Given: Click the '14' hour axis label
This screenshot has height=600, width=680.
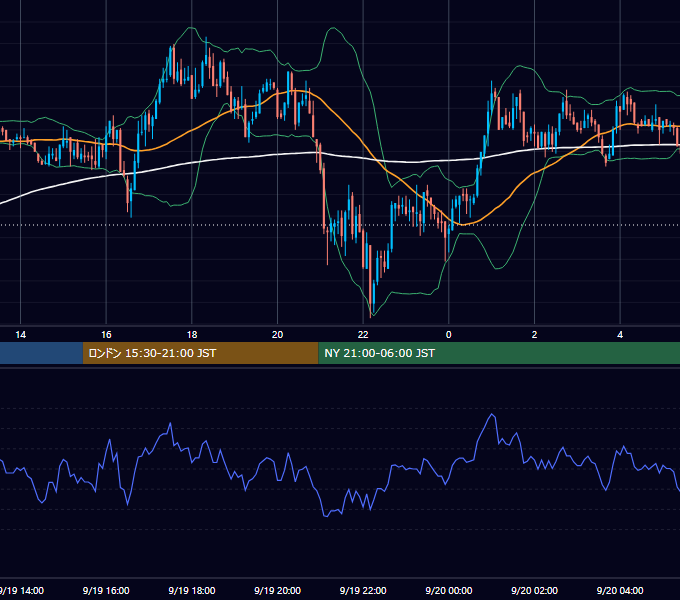Looking at the screenshot, I should pyautogui.click(x=20, y=335).
